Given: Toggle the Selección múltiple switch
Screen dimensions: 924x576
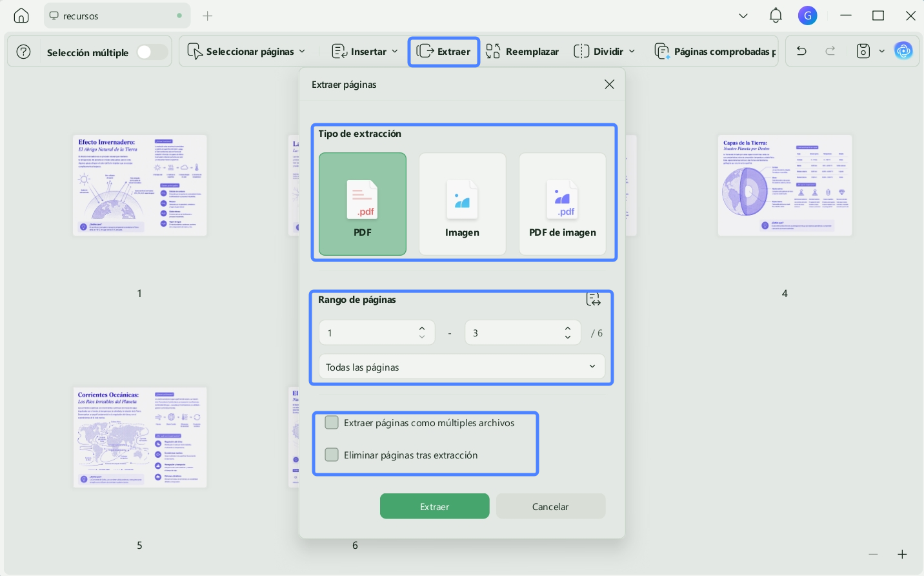Looking at the screenshot, I should pos(152,52).
